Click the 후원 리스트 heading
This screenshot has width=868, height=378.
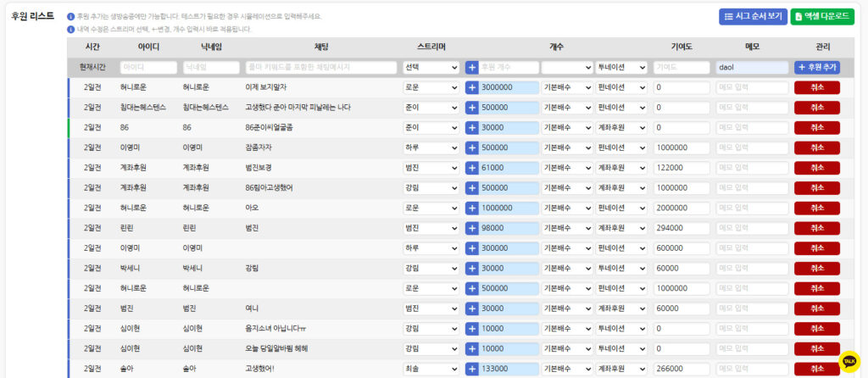coord(32,15)
